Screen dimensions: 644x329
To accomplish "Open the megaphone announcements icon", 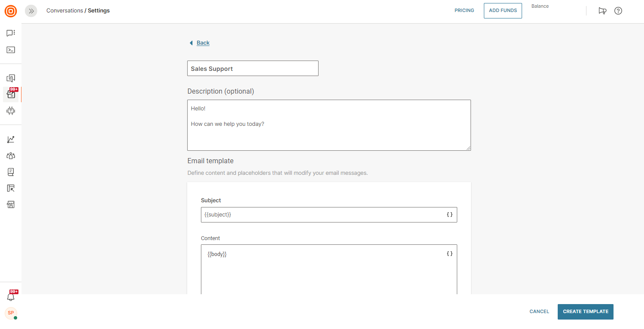I will 602,11.
